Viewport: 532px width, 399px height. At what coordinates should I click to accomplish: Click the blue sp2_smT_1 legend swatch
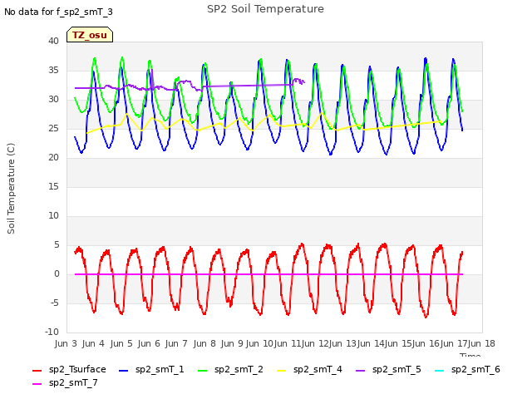(x=124, y=371)
